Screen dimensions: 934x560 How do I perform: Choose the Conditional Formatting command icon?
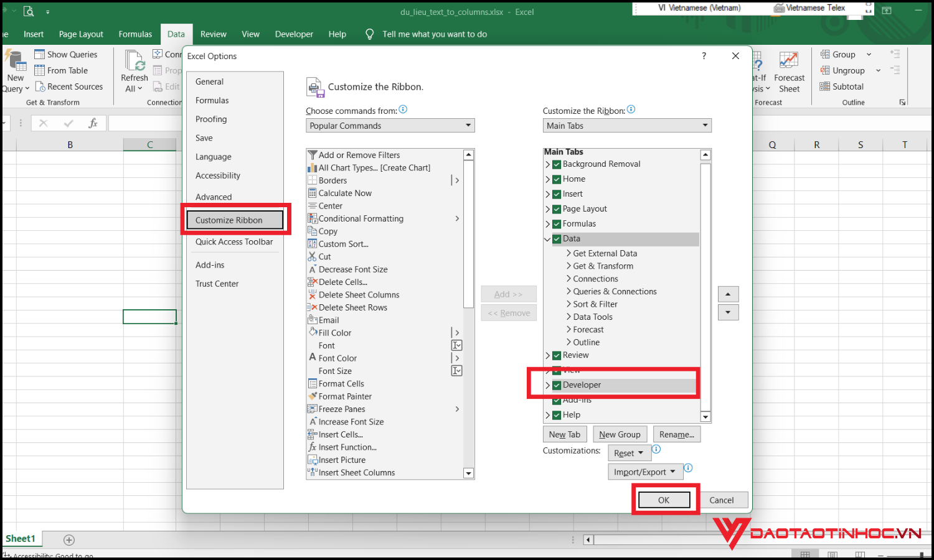point(313,218)
